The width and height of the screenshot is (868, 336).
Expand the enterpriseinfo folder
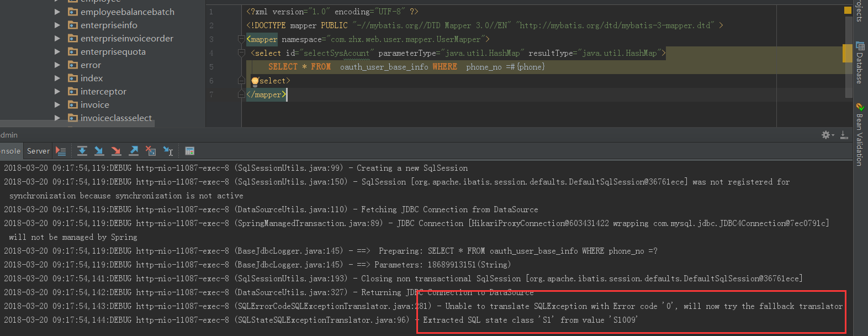coord(57,25)
